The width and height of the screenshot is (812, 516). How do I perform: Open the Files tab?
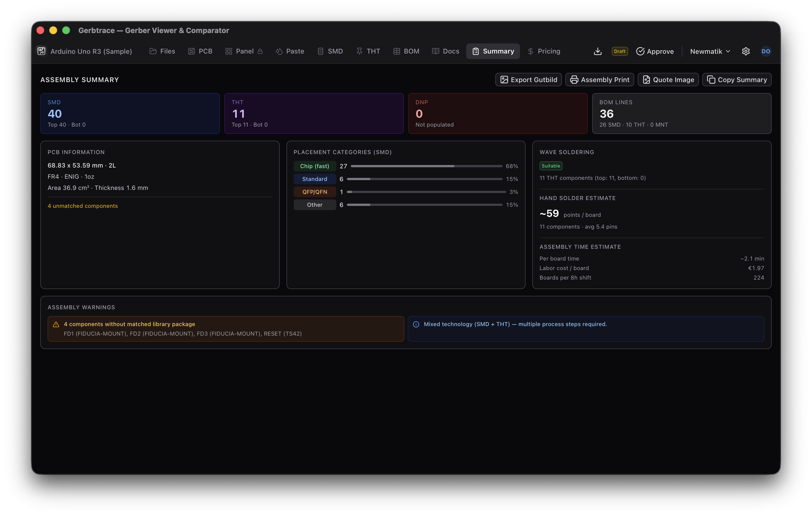click(x=162, y=51)
